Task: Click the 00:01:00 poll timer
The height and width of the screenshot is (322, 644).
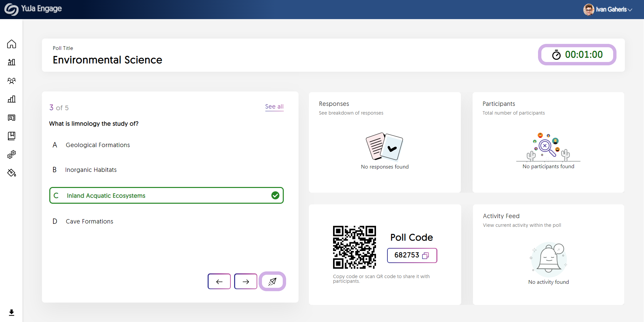Action: click(x=577, y=55)
